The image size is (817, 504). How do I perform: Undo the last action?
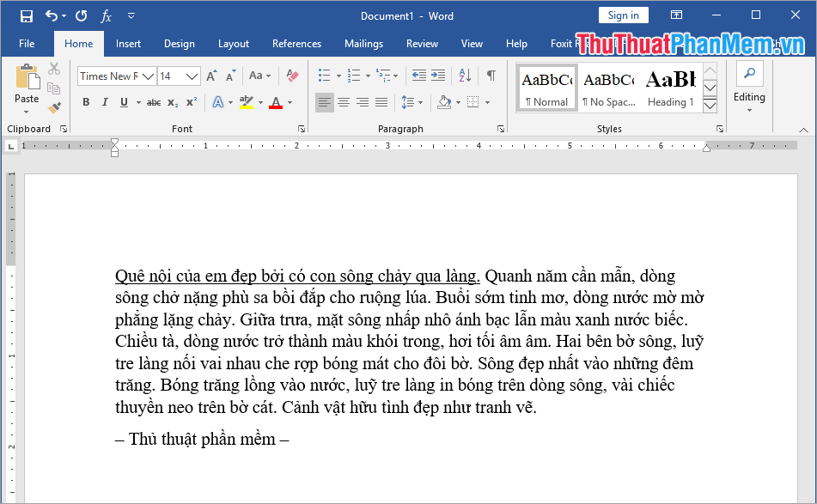(x=51, y=15)
